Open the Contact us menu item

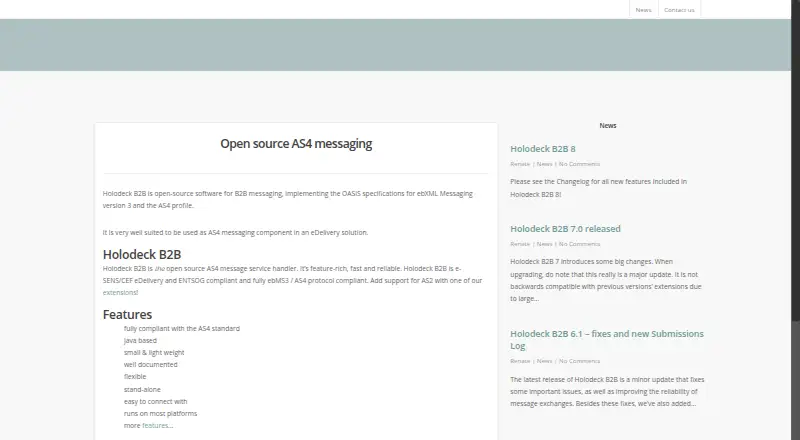point(679,10)
